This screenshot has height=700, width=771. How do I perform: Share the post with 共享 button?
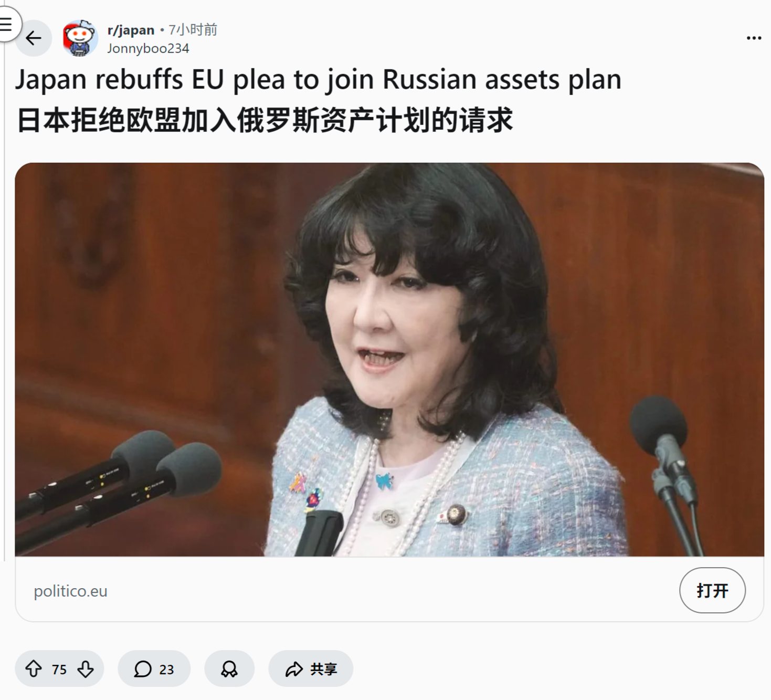point(311,668)
